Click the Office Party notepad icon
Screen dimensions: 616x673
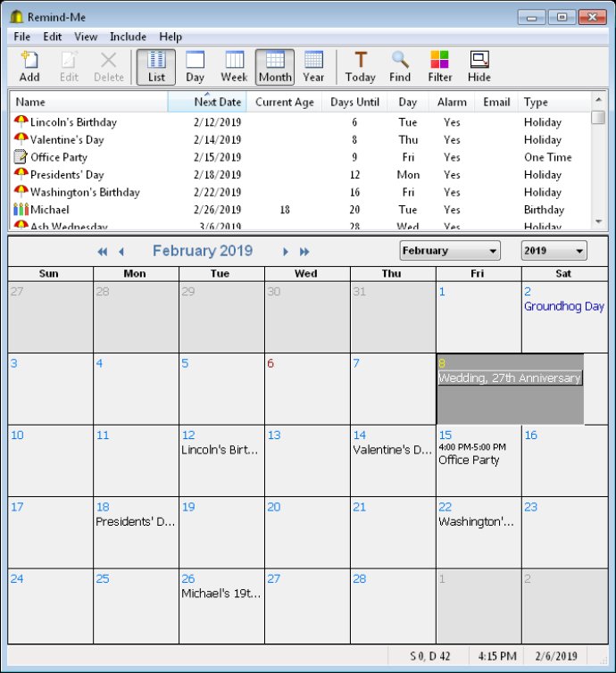point(21,157)
